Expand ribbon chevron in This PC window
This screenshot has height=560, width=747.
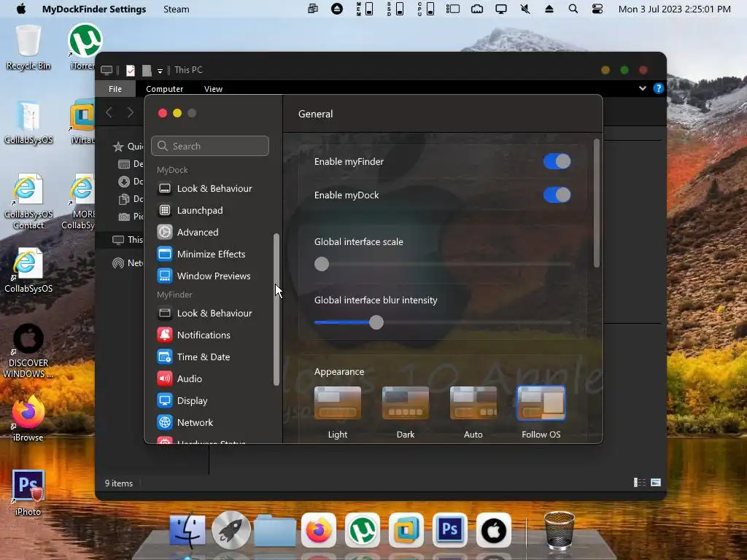pyautogui.click(x=642, y=88)
